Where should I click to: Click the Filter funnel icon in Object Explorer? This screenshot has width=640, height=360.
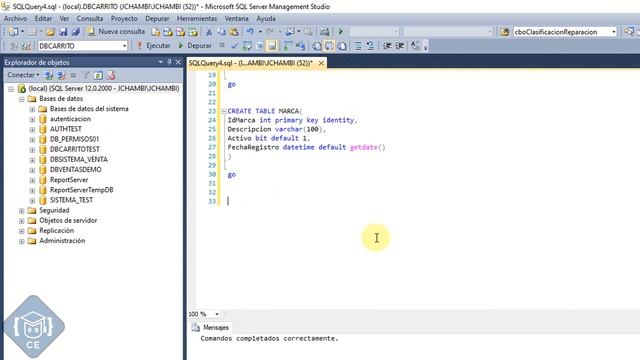[86, 76]
